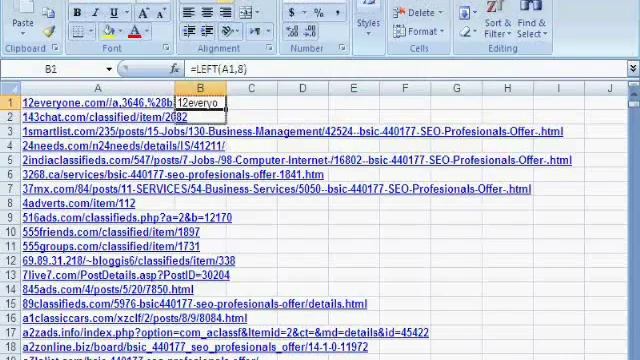
Task: Open the 4adverts.com/item/112 link
Action: coord(79,203)
